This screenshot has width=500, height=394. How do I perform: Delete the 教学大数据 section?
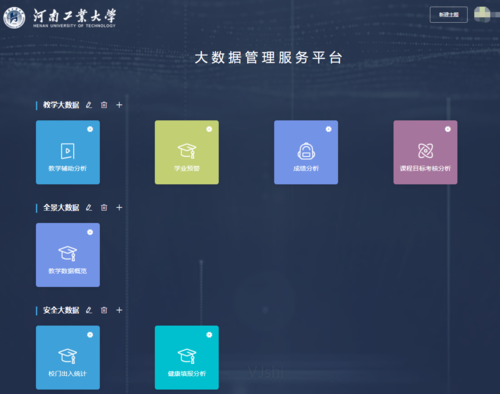coord(104,105)
